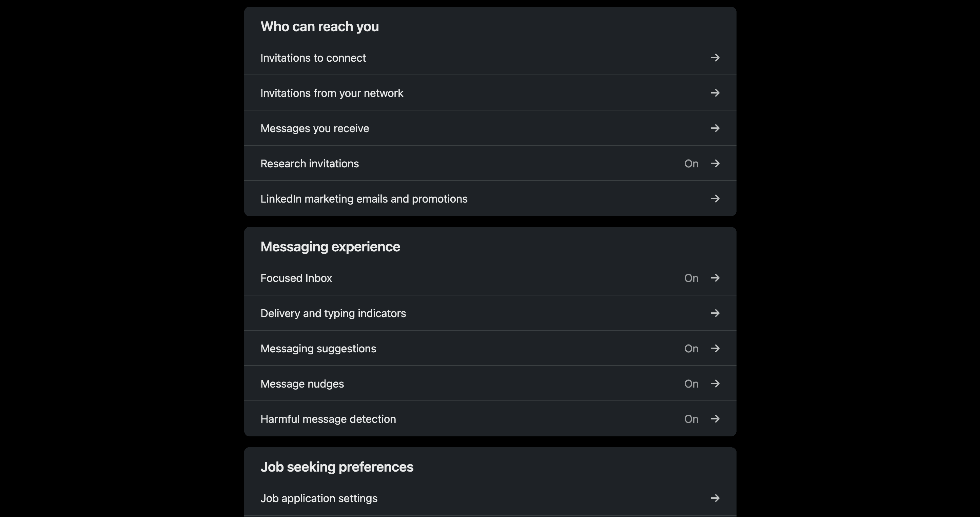Toggle Messaging suggestions On status

(x=691, y=349)
